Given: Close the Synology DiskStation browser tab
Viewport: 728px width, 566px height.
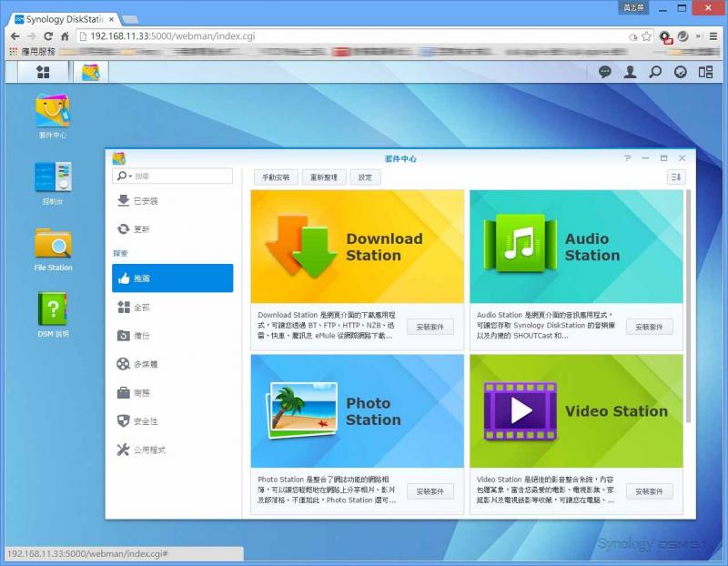Looking at the screenshot, I should coord(111,19).
